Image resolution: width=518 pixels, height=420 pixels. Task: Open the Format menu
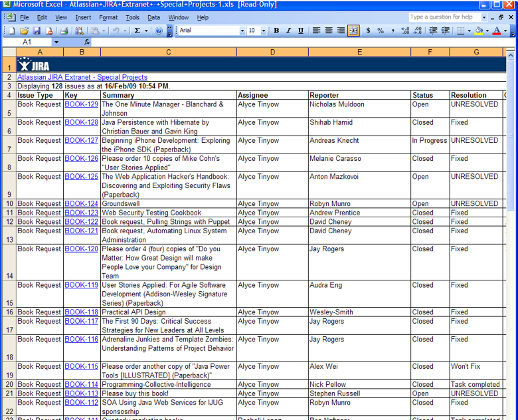click(108, 17)
